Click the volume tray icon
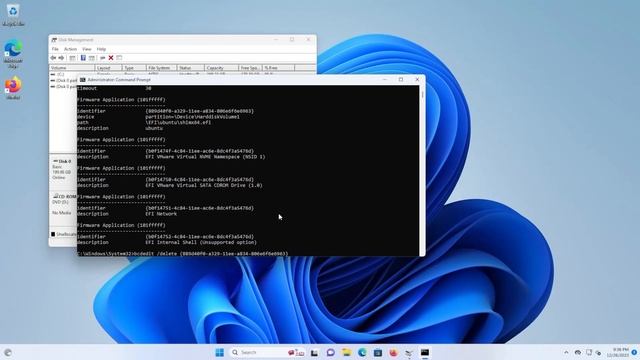The height and width of the screenshot is (360, 640). click(x=599, y=352)
